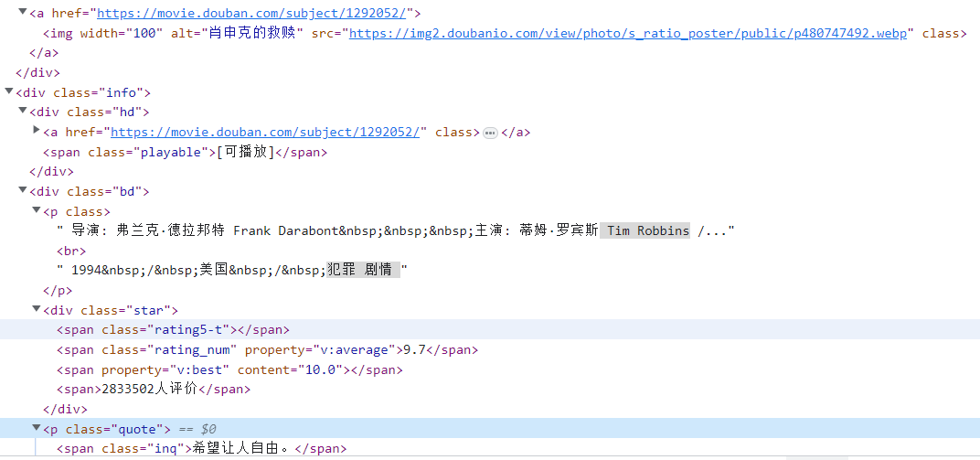Viewport: 980px width, 460px height.
Task: Collapse the div class="star" node
Action: click(37, 309)
